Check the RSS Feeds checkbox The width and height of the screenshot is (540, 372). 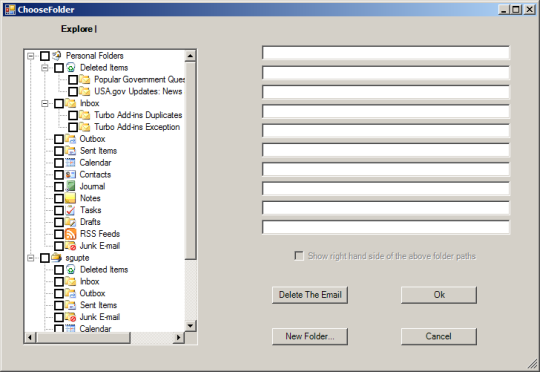coord(59,234)
